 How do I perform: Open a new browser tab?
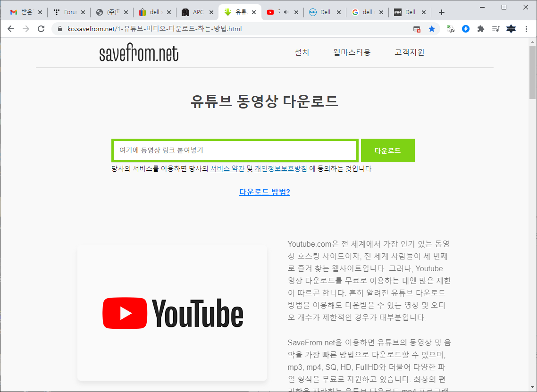coord(442,12)
